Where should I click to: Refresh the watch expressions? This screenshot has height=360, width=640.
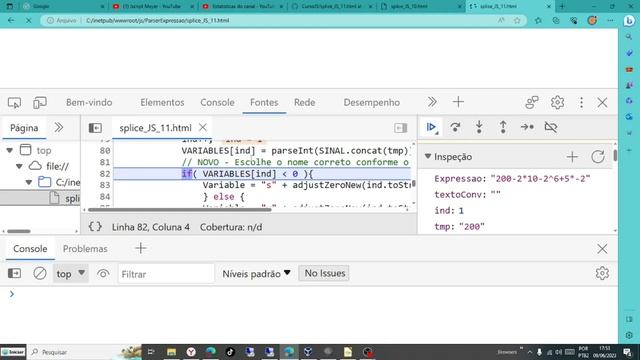click(x=598, y=157)
